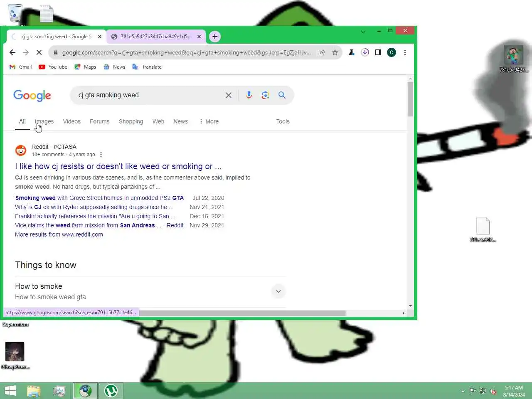Click the muted volume tray icon
532x399 pixels.
[x=493, y=391]
